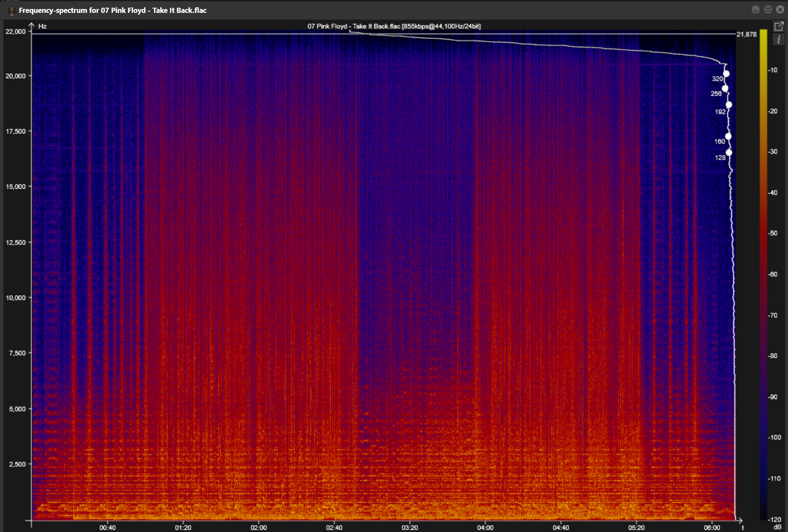788x532 pixels.
Task: Click the -90 dB color scale label
Action: coord(773,397)
